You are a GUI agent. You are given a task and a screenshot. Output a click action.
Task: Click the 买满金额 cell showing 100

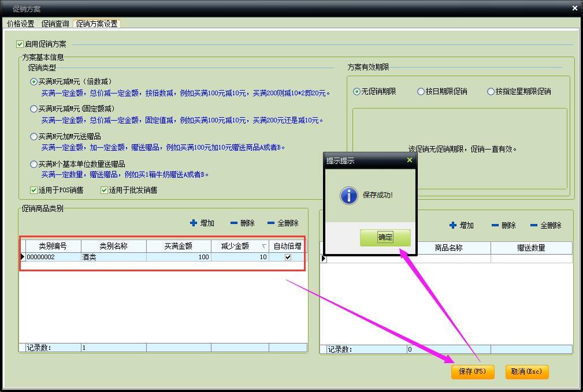point(179,257)
